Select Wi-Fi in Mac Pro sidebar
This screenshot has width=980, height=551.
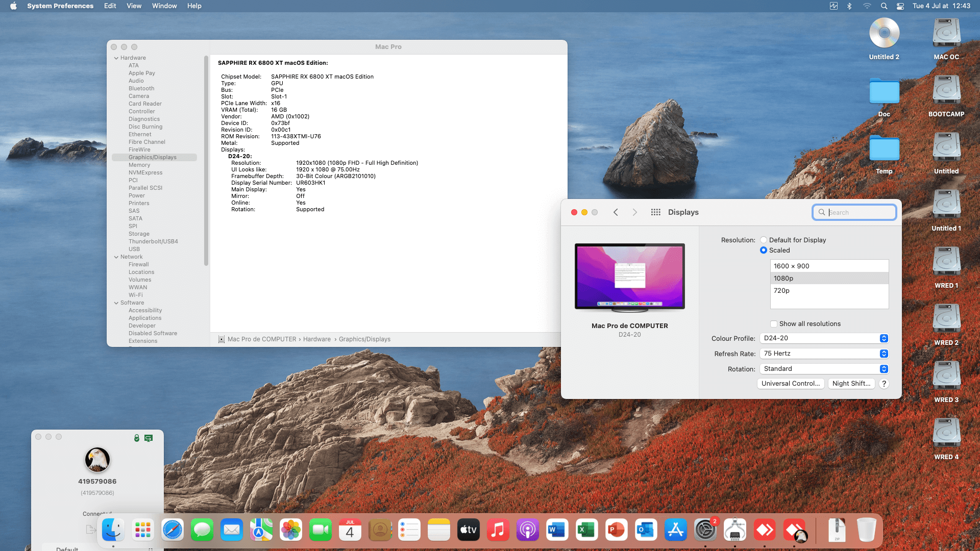pyautogui.click(x=136, y=295)
